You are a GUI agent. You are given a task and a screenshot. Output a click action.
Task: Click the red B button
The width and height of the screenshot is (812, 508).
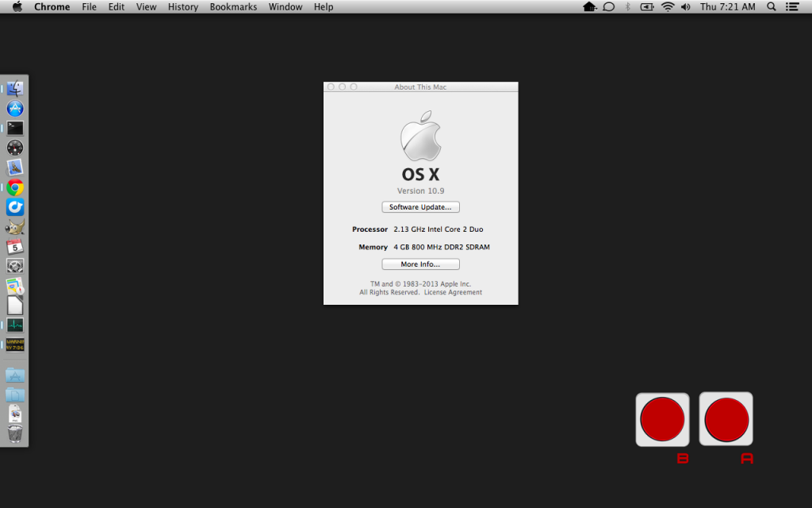662,419
